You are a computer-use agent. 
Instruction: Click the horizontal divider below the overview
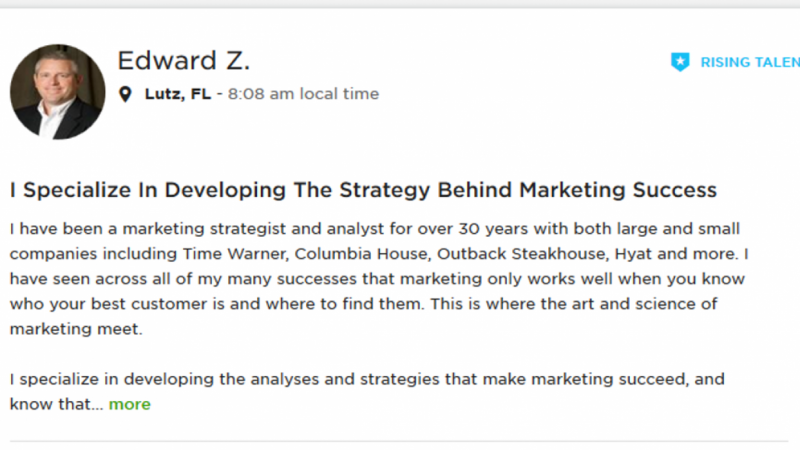pos(399,441)
